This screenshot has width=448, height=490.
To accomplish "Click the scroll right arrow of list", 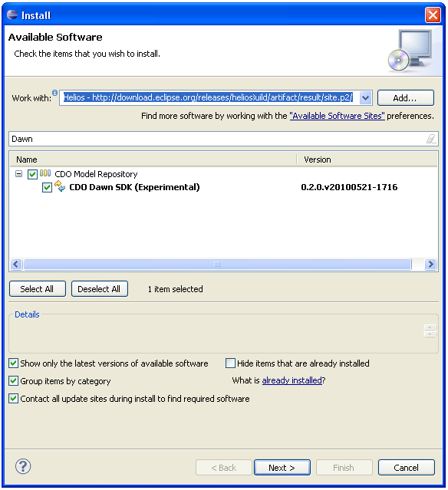I will [x=430, y=265].
